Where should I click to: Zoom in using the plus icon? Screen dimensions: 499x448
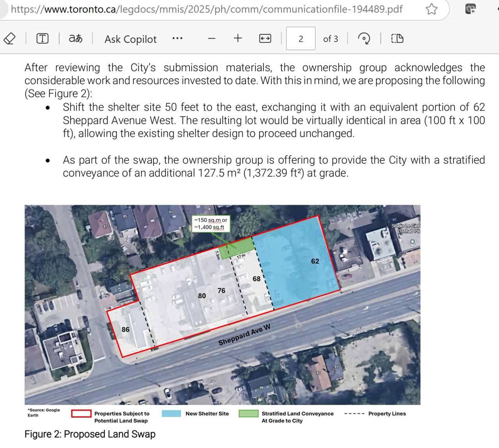click(238, 39)
